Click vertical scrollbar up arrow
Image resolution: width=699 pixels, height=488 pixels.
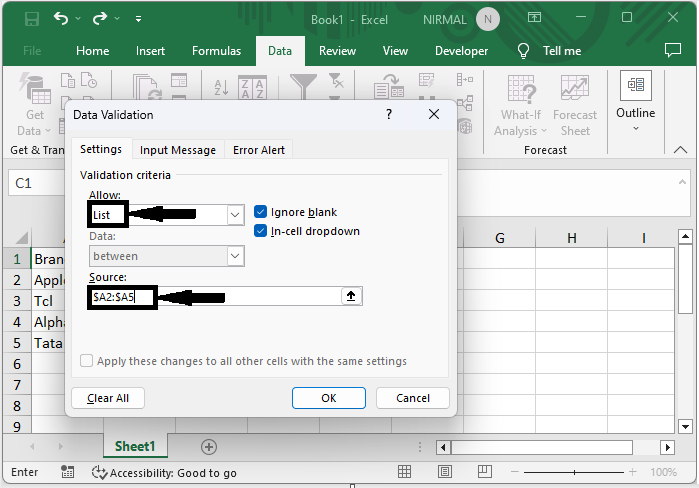(685, 236)
